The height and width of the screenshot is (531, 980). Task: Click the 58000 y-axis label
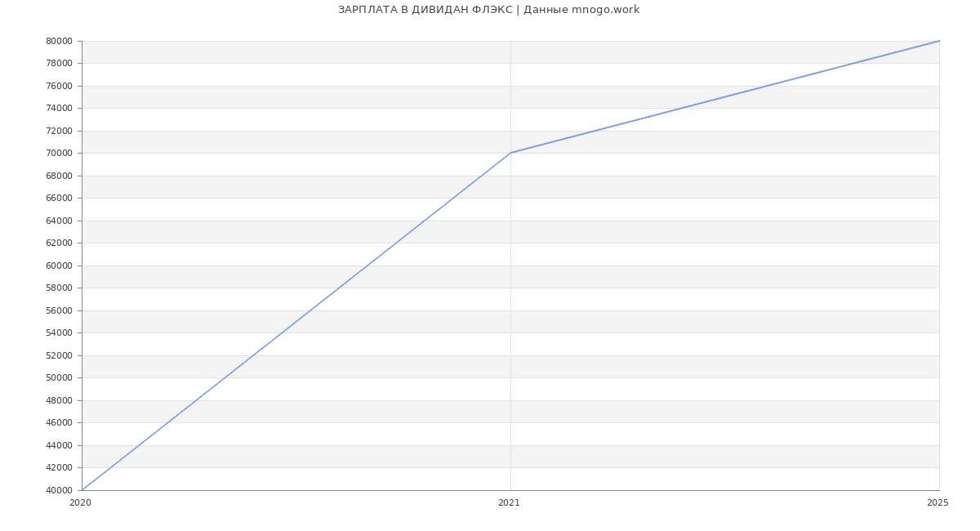[59, 288]
